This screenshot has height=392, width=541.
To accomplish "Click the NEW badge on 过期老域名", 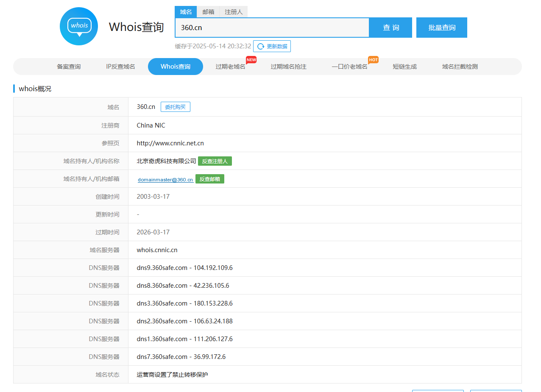I will tap(251, 60).
